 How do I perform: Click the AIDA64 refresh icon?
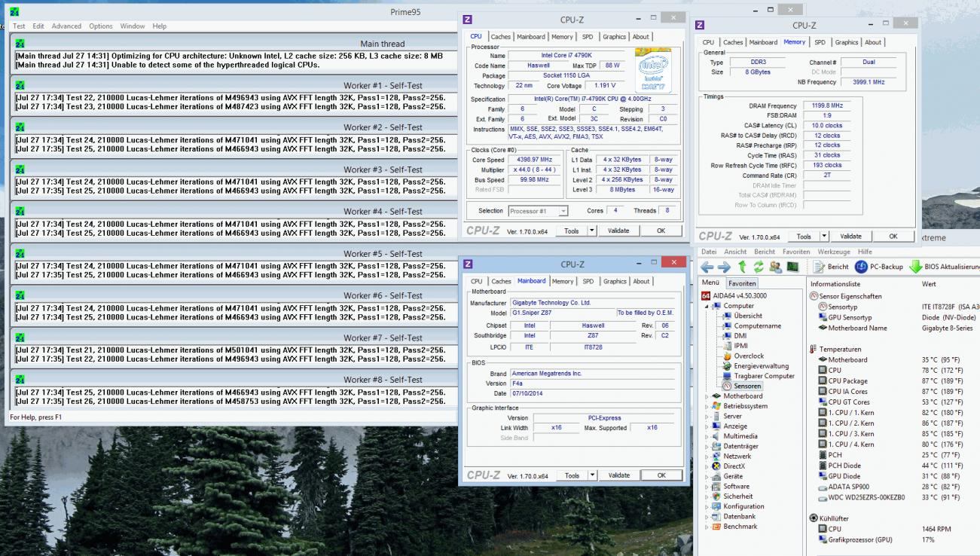(759, 267)
